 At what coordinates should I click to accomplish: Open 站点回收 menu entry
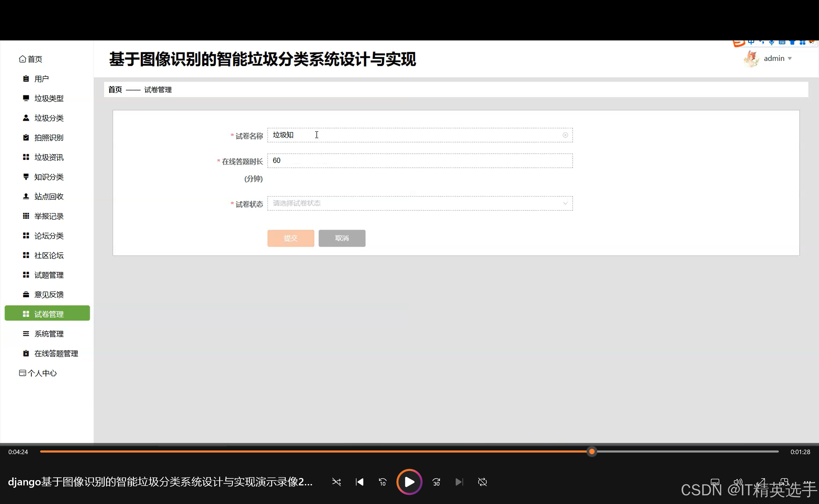(49, 197)
